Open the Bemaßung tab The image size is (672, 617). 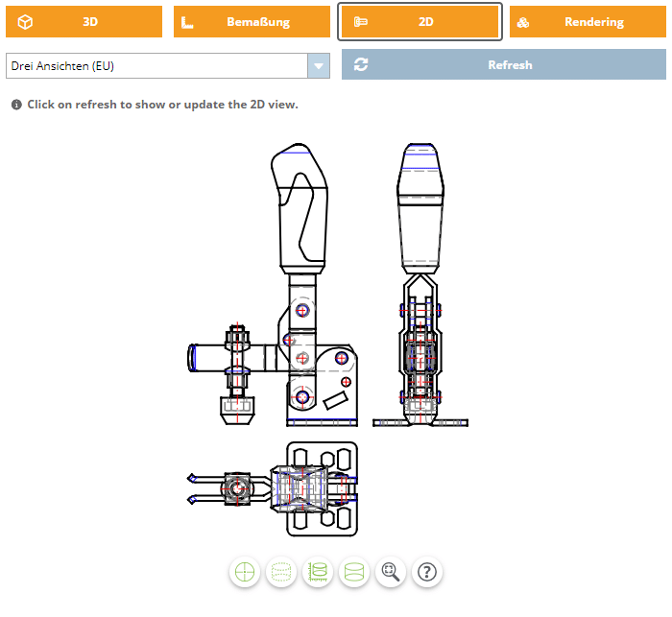click(x=252, y=22)
